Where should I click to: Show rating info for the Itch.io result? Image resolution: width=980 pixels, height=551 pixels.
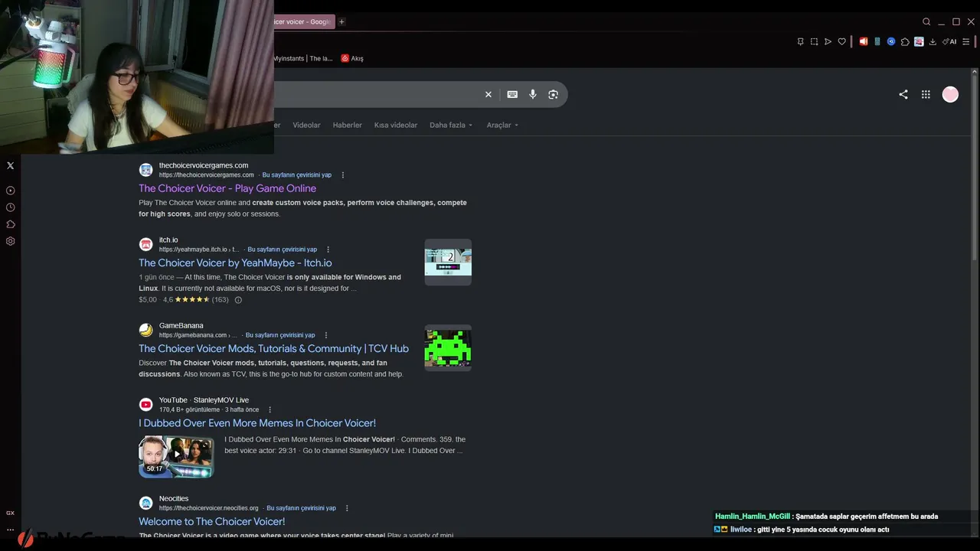point(238,300)
